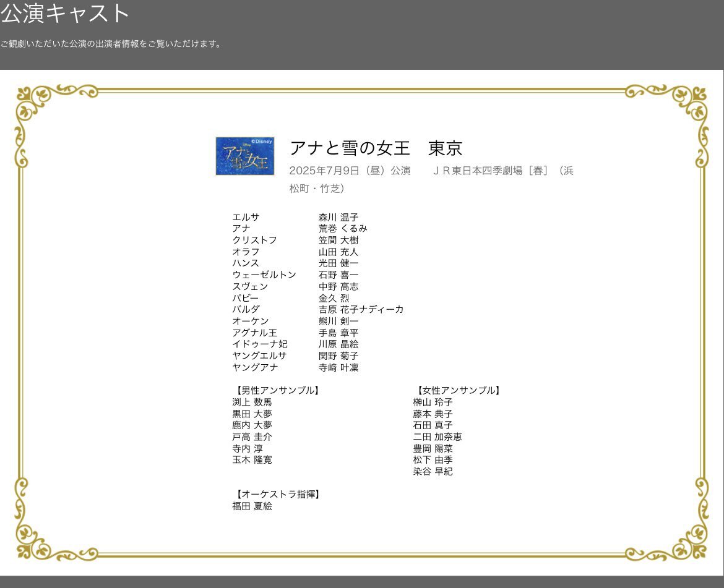
Task: Click the cast name 川原 晶絵
Action: coord(338,344)
